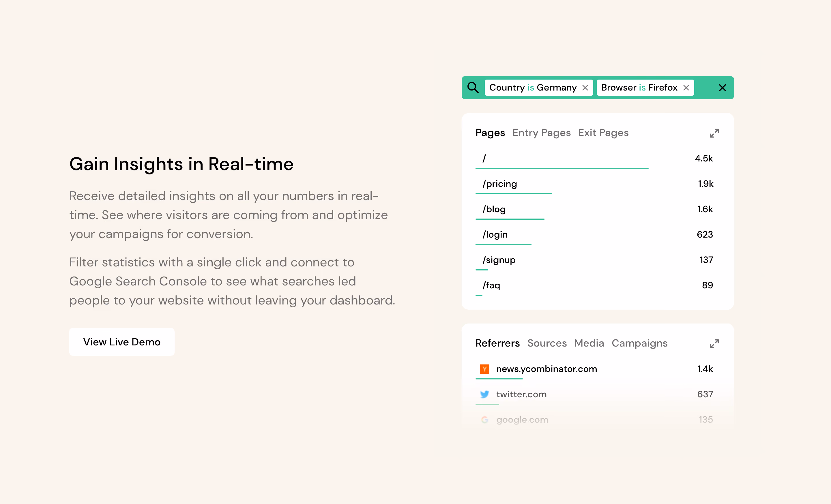831x504 pixels.
Task: Click the Google favicon
Action: point(485,420)
